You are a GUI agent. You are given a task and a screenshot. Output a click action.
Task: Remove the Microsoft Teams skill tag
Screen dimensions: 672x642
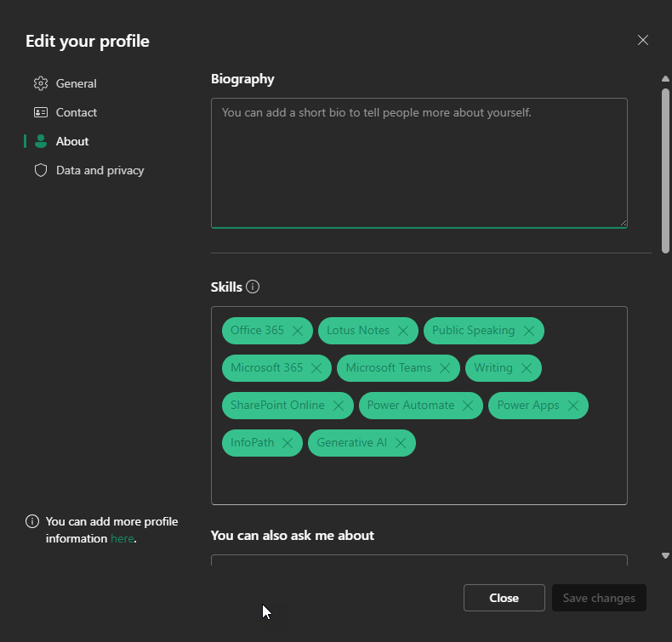(x=445, y=368)
